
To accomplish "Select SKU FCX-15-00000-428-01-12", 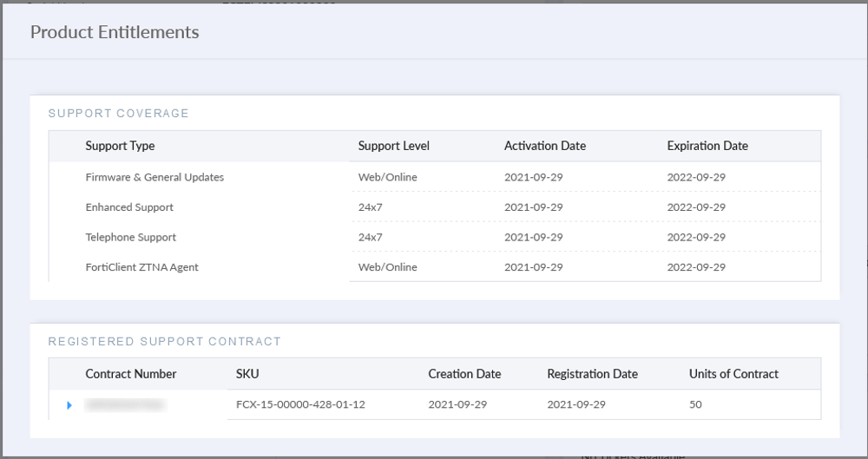I will pyautogui.click(x=300, y=404).
